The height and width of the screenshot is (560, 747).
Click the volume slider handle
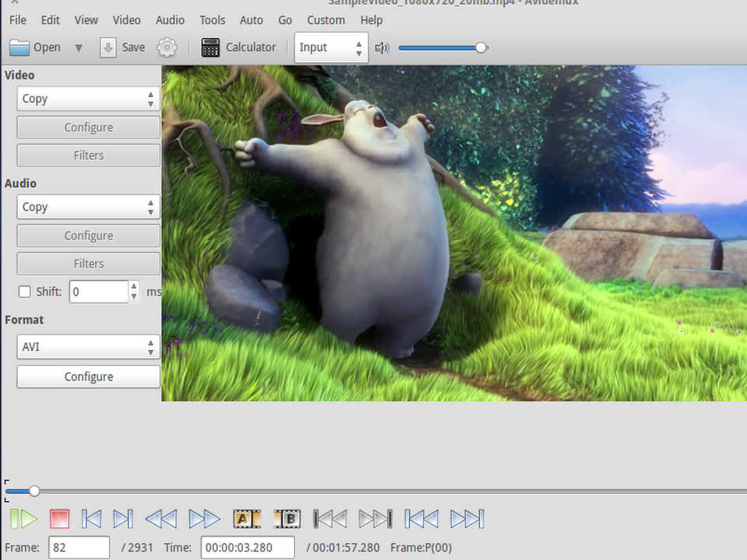point(481,47)
